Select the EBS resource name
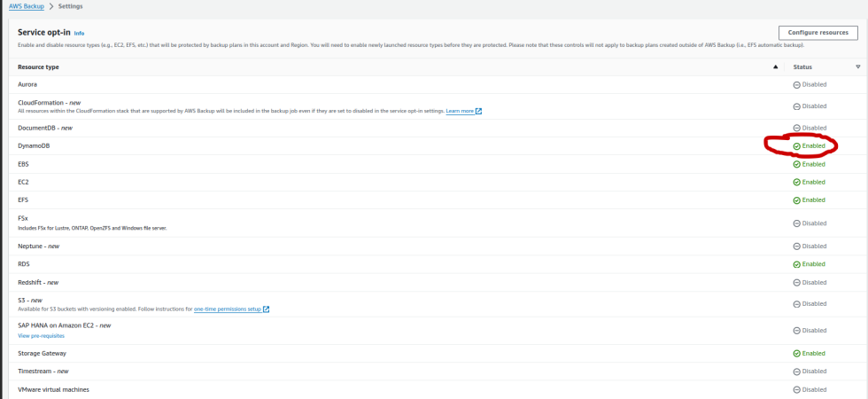This screenshot has height=399, width=868. (x=23, y=164)
